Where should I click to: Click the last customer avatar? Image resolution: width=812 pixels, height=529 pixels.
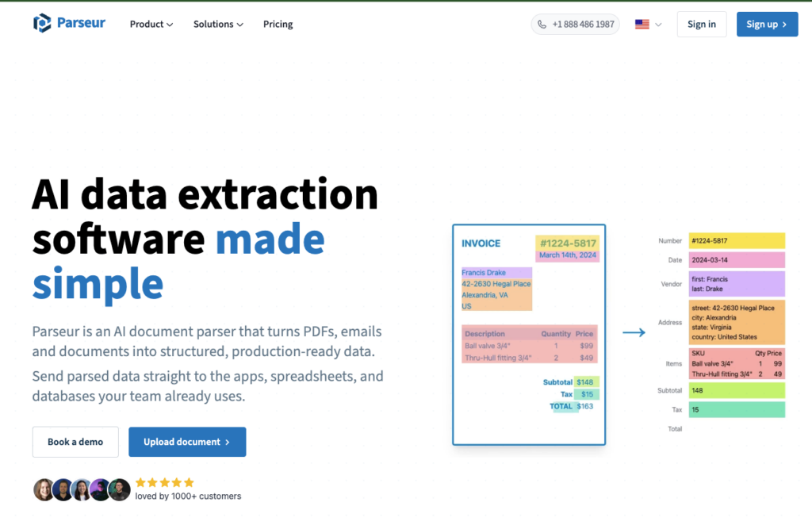click(x=120, y=489)
